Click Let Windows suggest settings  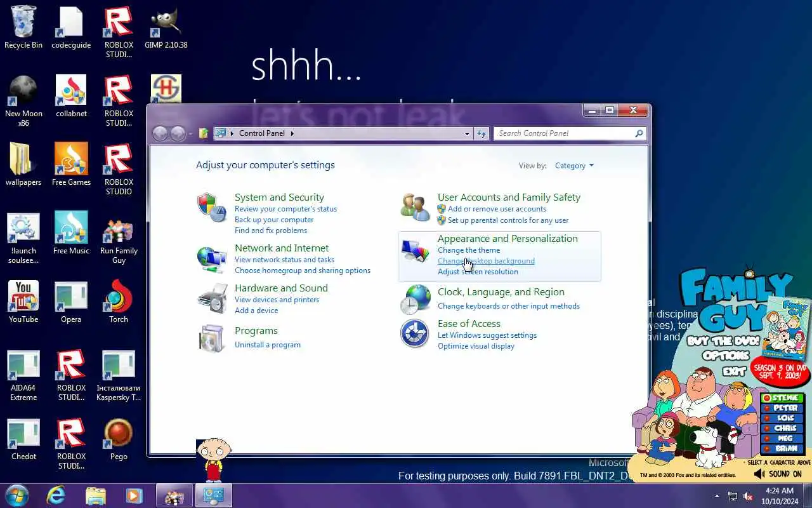point(487,335)
